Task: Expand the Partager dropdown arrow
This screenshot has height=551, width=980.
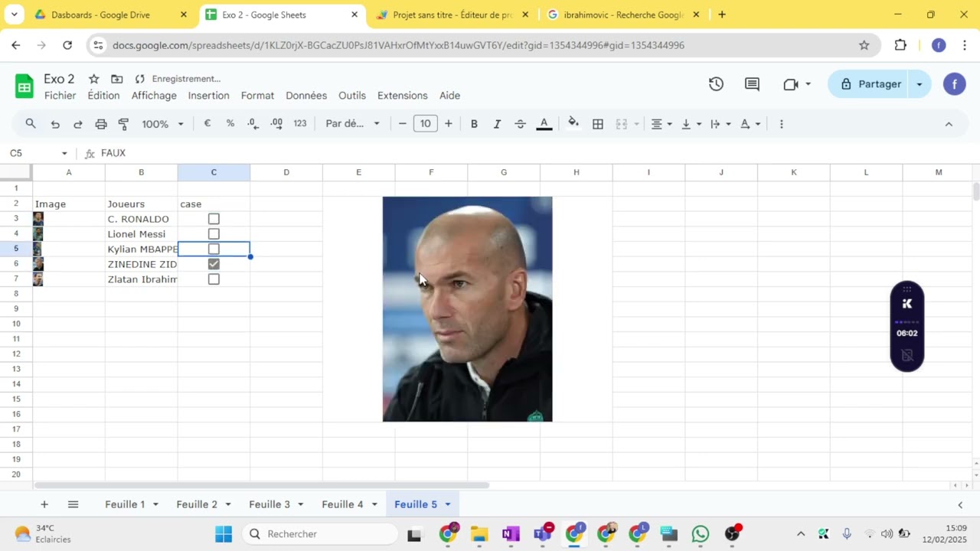Action: point(919,84)
